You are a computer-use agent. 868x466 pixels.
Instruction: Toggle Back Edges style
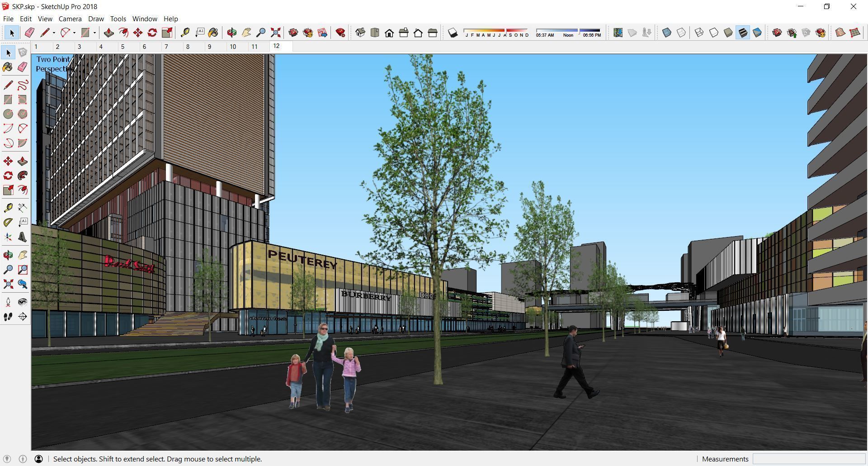pyautogui.click(x=681, y=33)
